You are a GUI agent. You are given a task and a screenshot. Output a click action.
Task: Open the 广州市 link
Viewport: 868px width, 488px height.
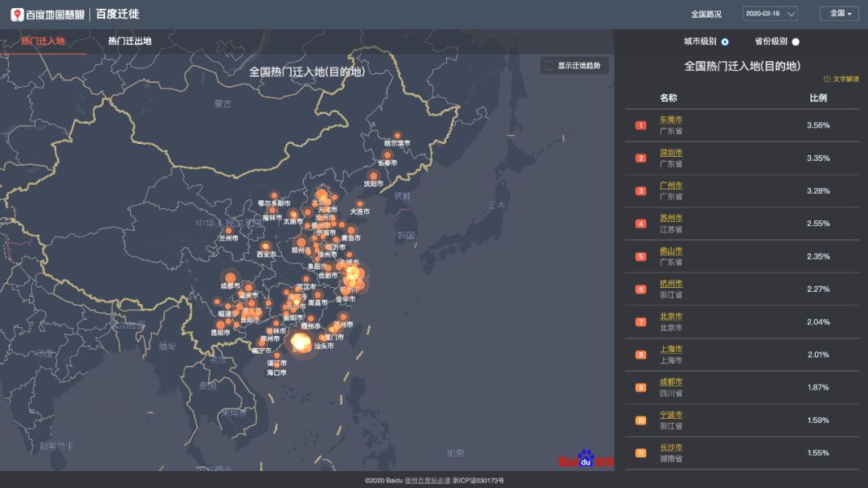tap(671, 185)
